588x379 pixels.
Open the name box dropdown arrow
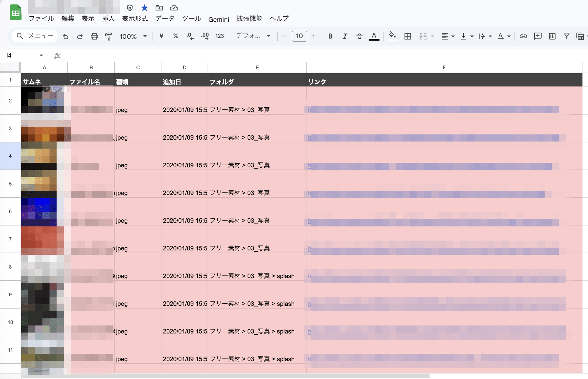click(41, 55)
